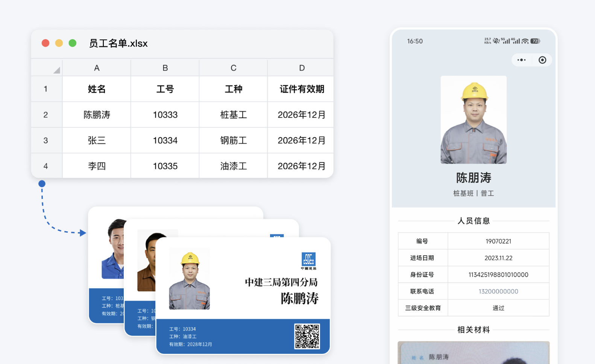Viewport: 595px width, 364px height.
Task: Click the QR code on the front badge
Action: [x=307, y=336]
